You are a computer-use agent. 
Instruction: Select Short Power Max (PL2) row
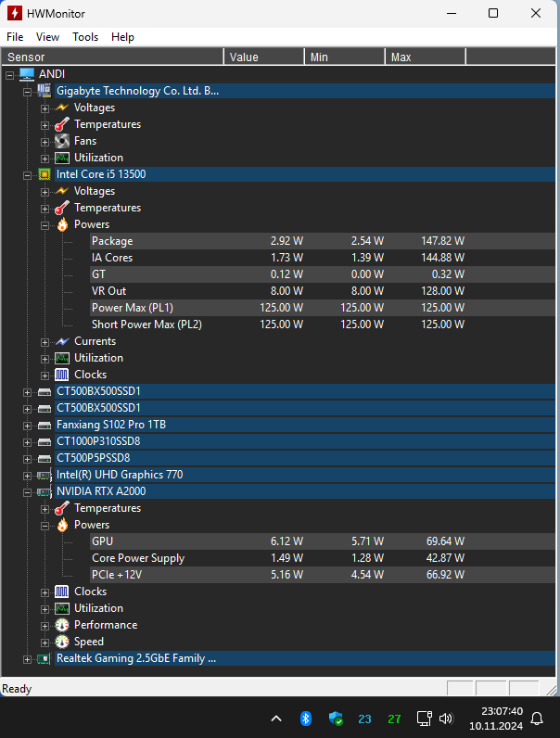coord(323,324)
